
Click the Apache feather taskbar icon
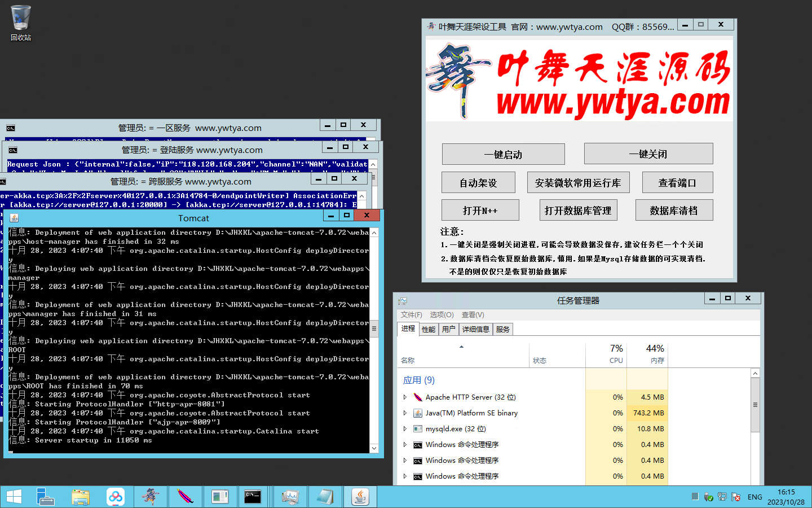pos(185,497)
